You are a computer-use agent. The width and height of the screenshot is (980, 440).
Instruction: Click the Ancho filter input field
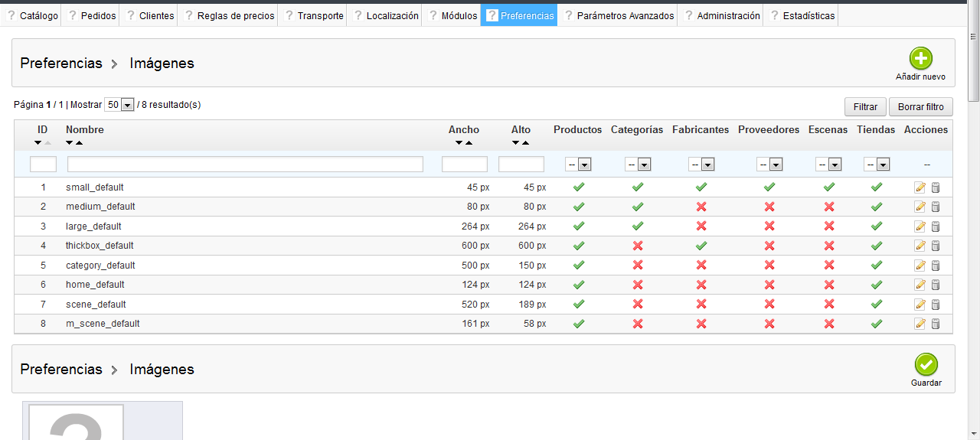(x=465, y=164)
